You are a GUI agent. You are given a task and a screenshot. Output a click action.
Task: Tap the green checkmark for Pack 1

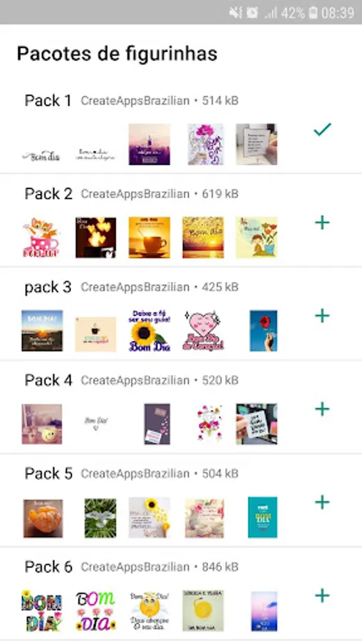[x=322, y=130]
